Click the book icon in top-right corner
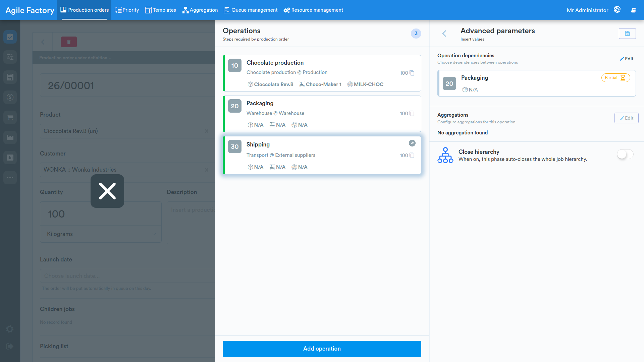 633,10
